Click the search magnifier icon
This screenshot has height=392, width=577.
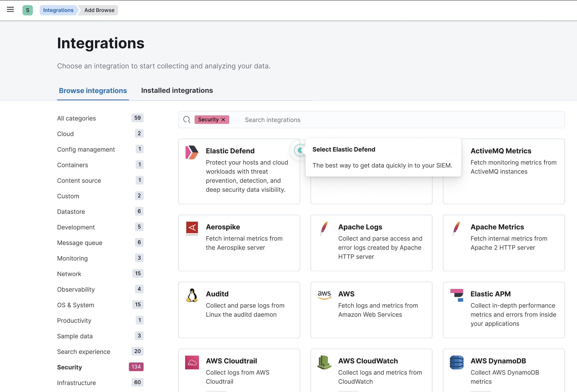[187, 120]
